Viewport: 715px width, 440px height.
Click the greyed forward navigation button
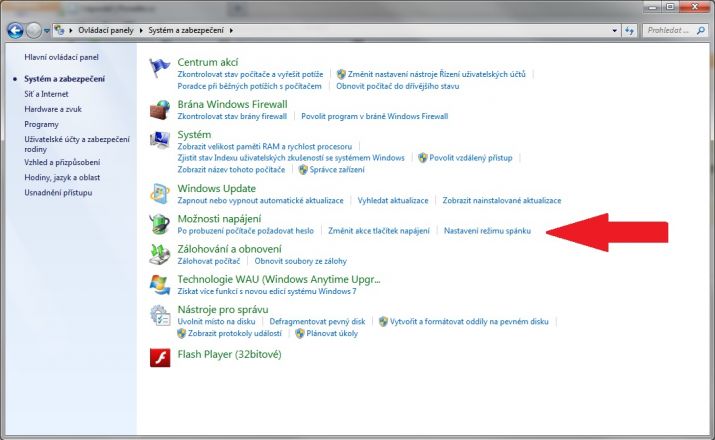click(33, 31)
